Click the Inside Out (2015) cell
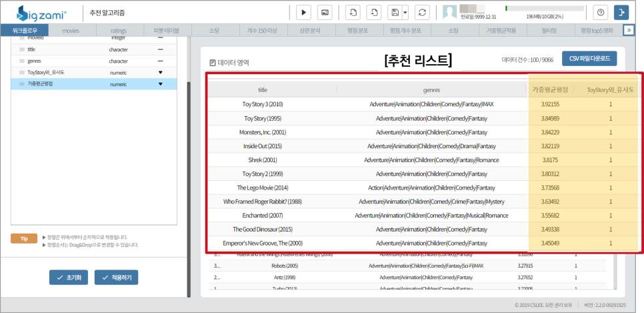644x313 pixels. pyautogui.click(x=263, y=146)
